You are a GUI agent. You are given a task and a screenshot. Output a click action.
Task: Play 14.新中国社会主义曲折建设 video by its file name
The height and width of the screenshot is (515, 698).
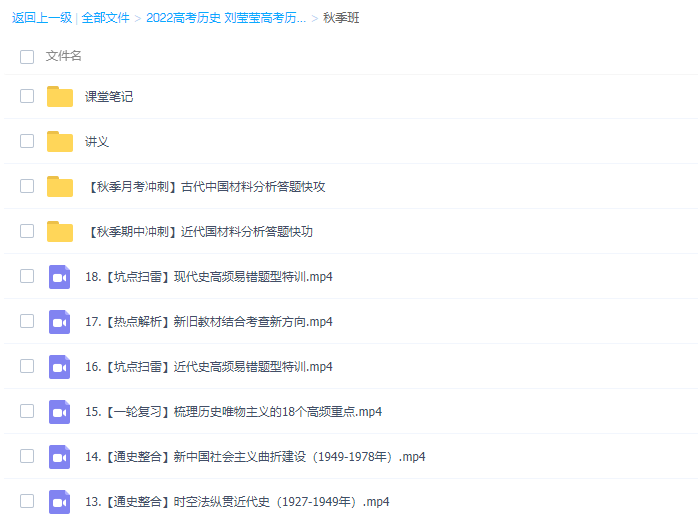click(x=255, y=457)
